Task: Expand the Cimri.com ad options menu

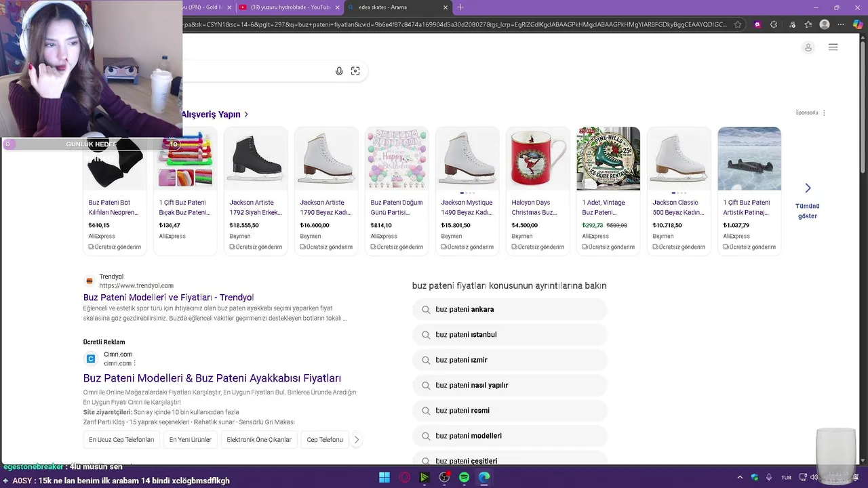Action: pyautogui.click(x=135, y=363)
